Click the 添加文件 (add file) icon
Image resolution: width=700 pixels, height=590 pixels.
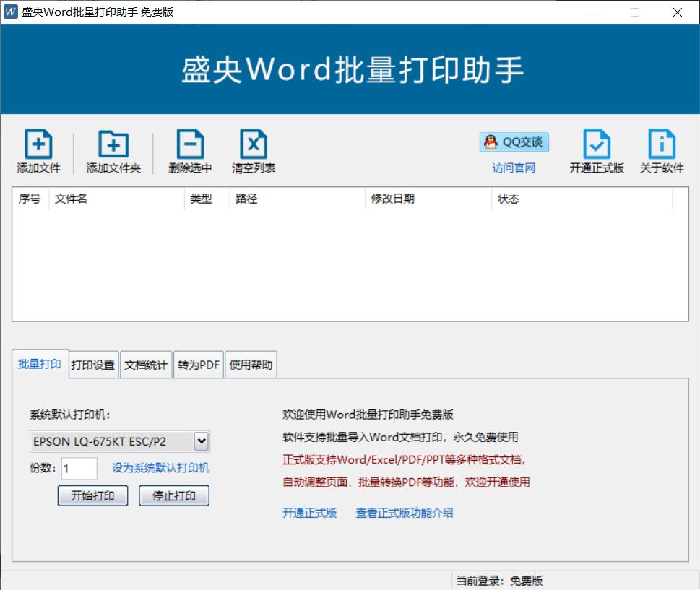click(38, 144)
